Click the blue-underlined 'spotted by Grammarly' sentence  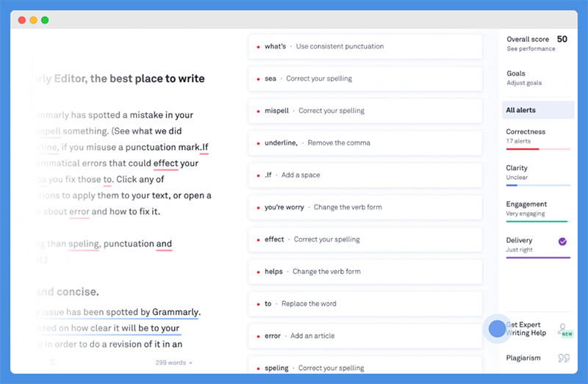(x=117, y=312)
